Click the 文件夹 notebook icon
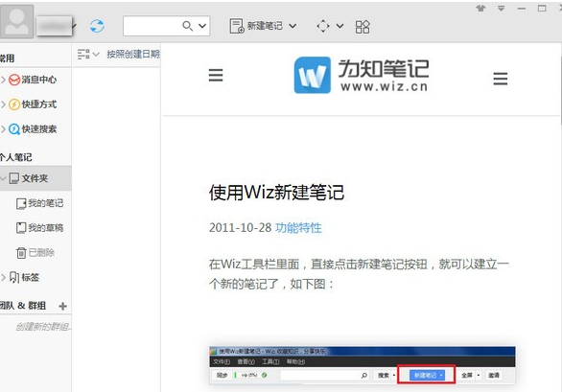This screenshot has height=392, width=562. (x=14, y=178)
